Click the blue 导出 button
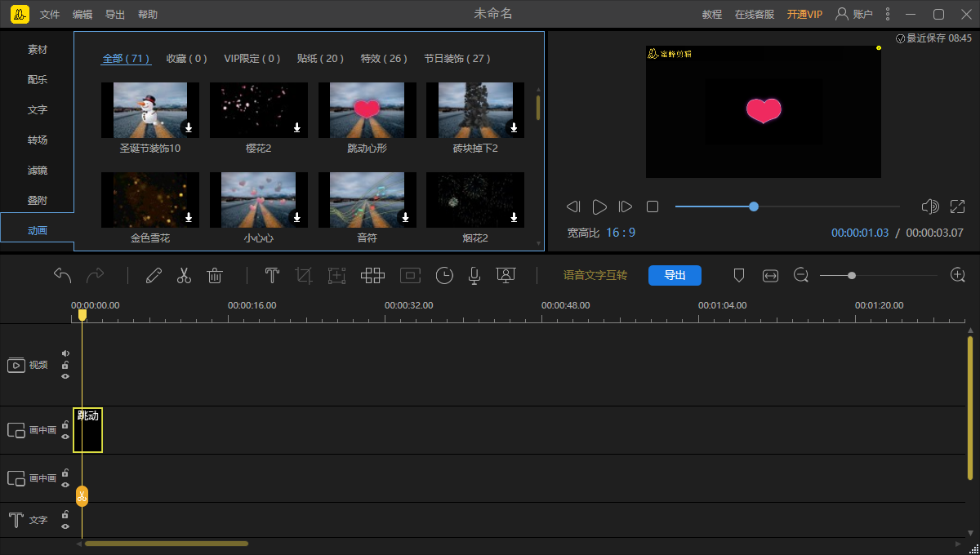 tap(675, 276)
